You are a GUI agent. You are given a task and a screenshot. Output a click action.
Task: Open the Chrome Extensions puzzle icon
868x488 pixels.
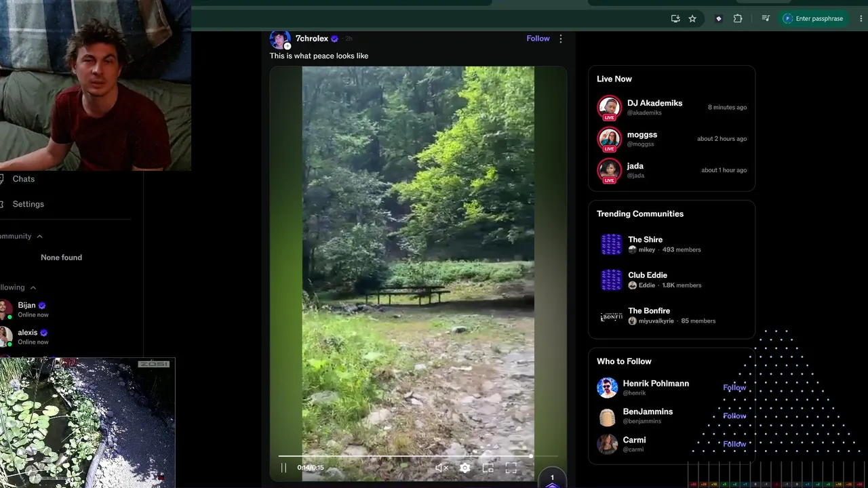pos(738,19)
